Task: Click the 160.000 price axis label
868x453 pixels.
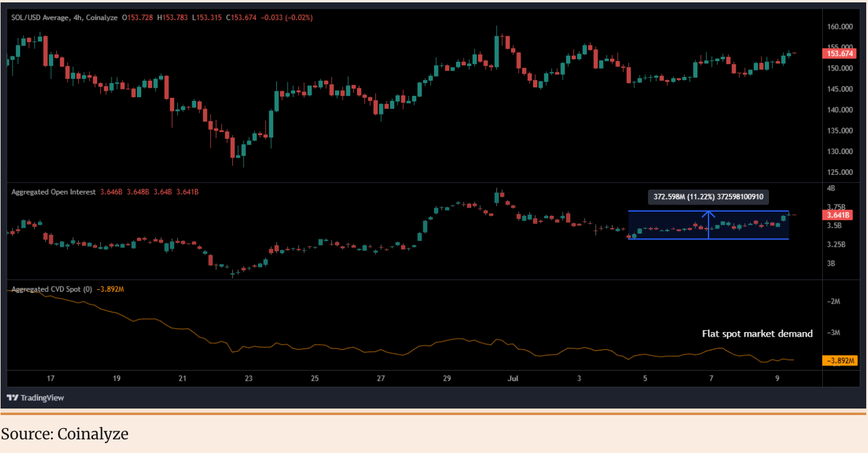Action: click(x=840, y=27)
